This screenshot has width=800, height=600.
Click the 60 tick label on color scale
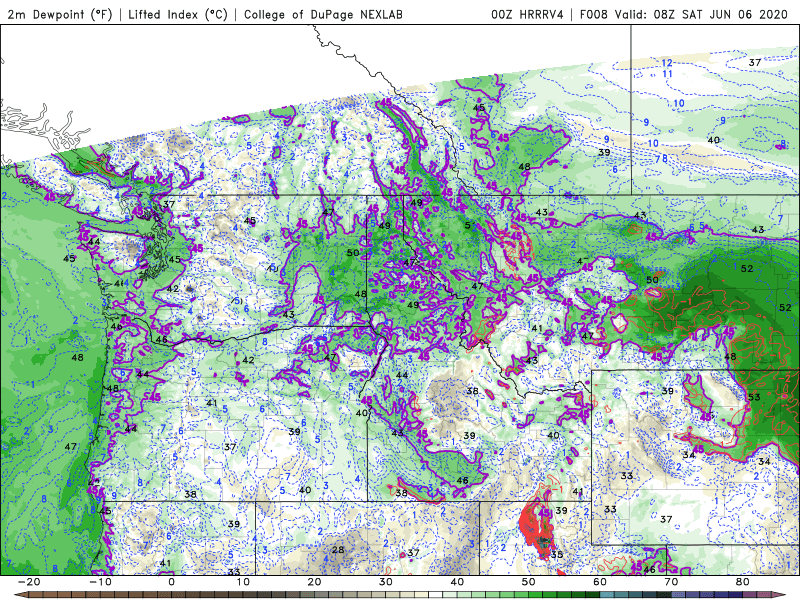click(600, 582)
